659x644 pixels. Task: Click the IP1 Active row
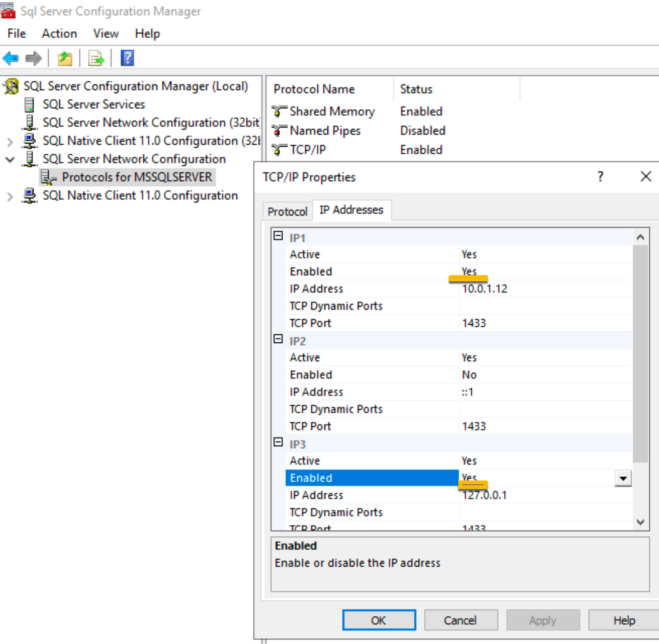(x=459, y=255)
